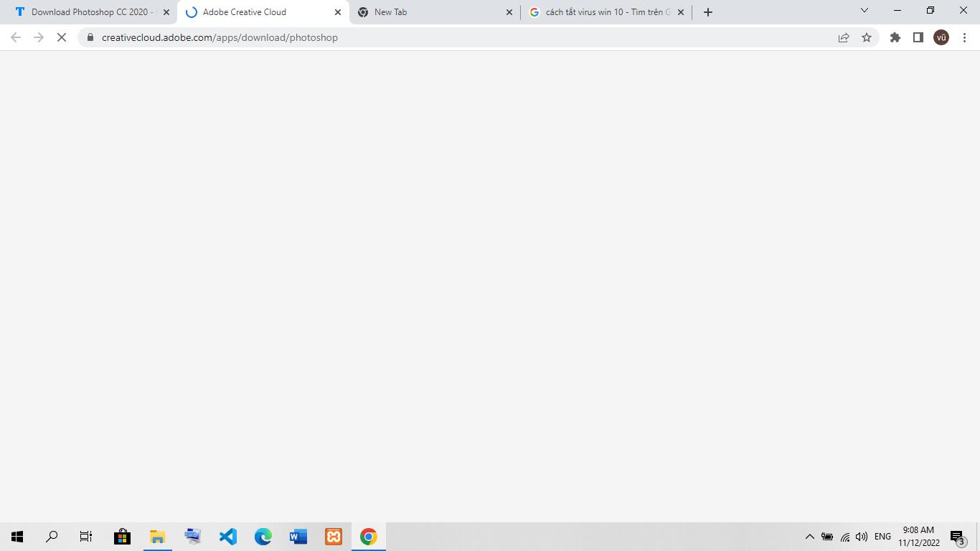980x551 pixels.
Task: Open a new browser tab
Action: coord(708,12)
